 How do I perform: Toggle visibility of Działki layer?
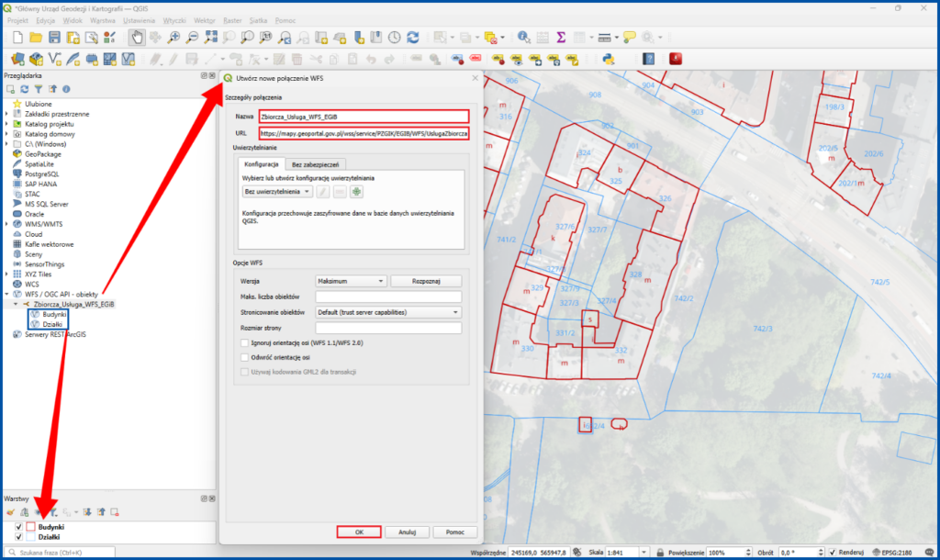(18, 537)
